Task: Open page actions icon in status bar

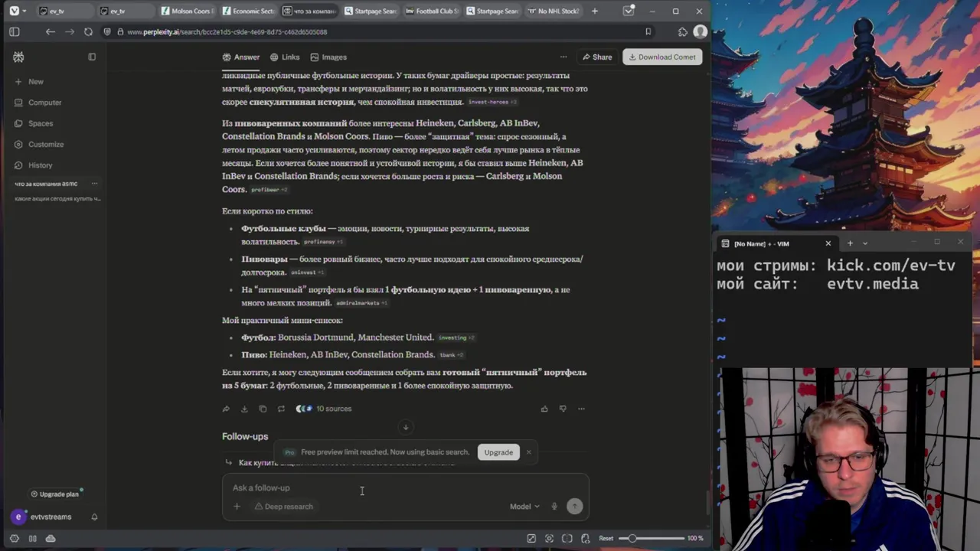Action: [x=586, y=538]
